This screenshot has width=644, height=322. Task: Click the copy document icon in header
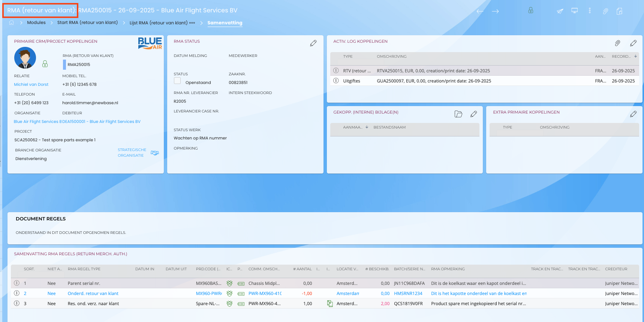pyautogui.click(x=619, y=11)
